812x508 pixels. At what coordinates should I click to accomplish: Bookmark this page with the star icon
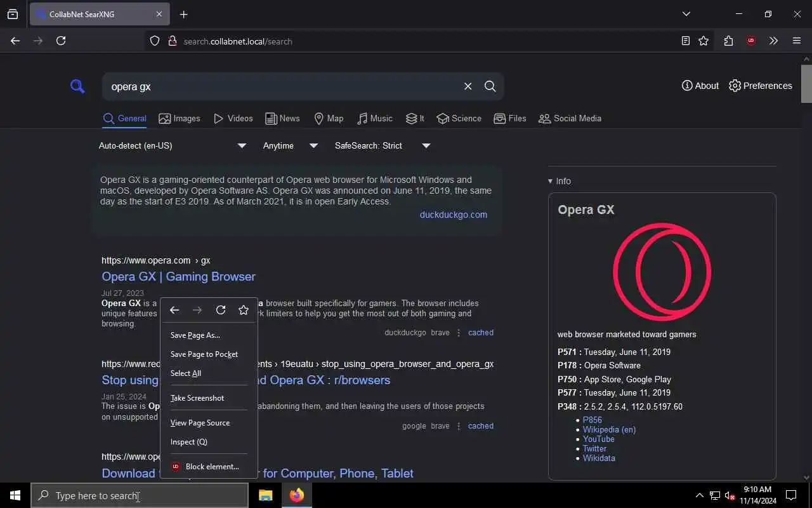pyautogui.click(x=704, y=41)
